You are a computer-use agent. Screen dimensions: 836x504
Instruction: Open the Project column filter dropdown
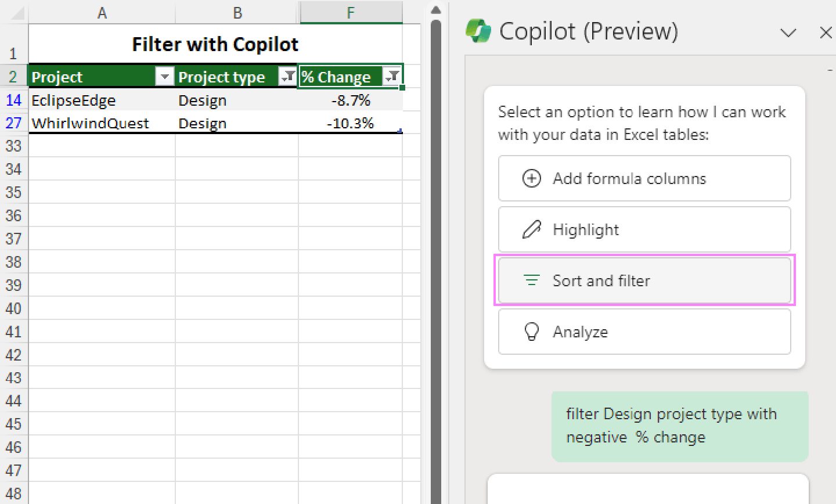pyautogui.click(x=165, y=76)
